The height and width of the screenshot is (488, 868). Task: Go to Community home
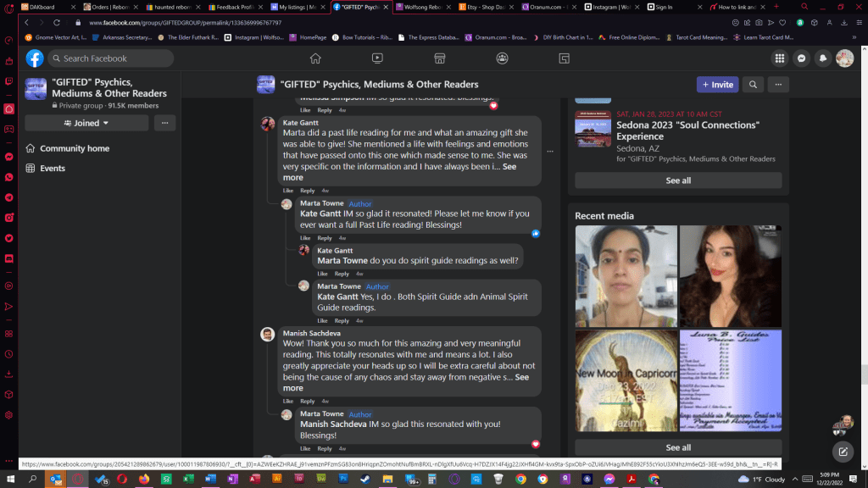click(75, 148)
